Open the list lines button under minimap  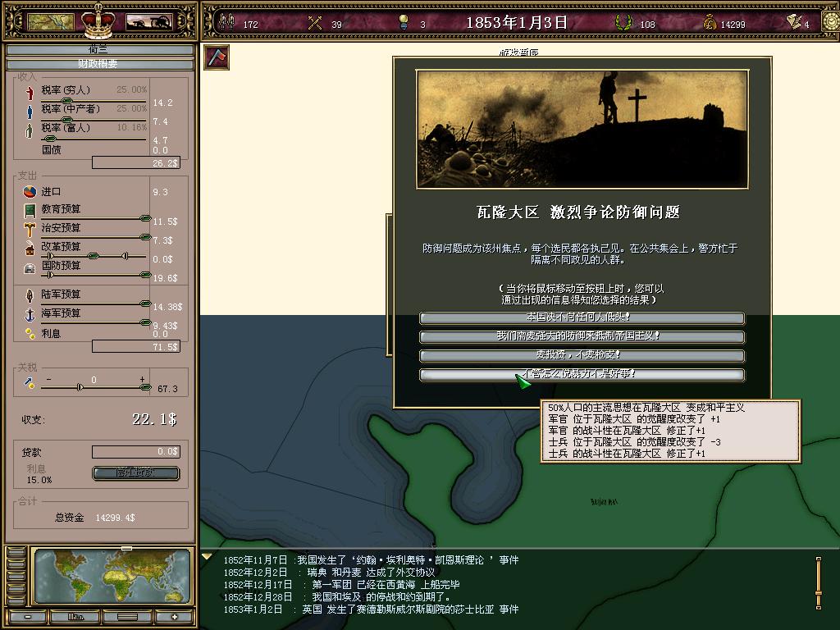(x=127, y=617)
